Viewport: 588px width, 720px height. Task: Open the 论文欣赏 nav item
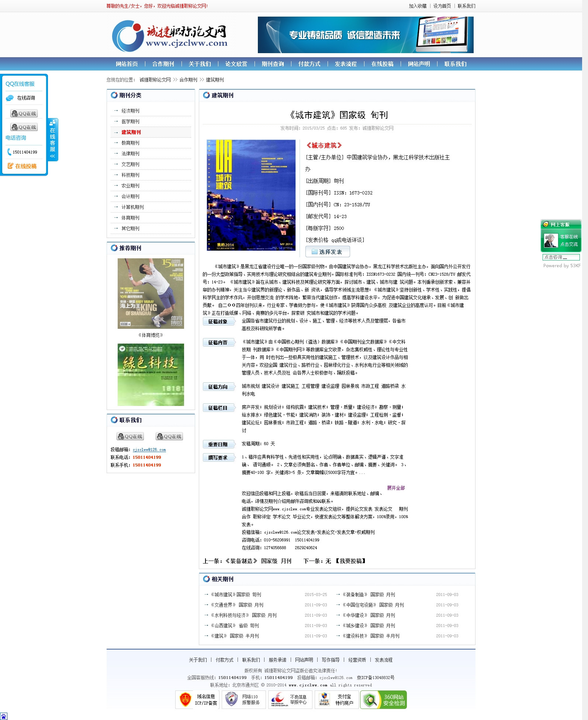[x=236, y=64]
